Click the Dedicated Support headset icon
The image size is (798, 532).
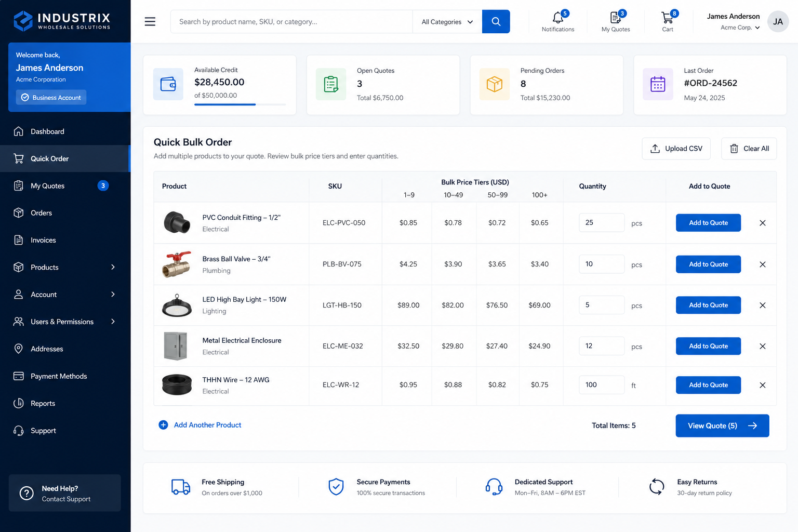tap(494, 487)
